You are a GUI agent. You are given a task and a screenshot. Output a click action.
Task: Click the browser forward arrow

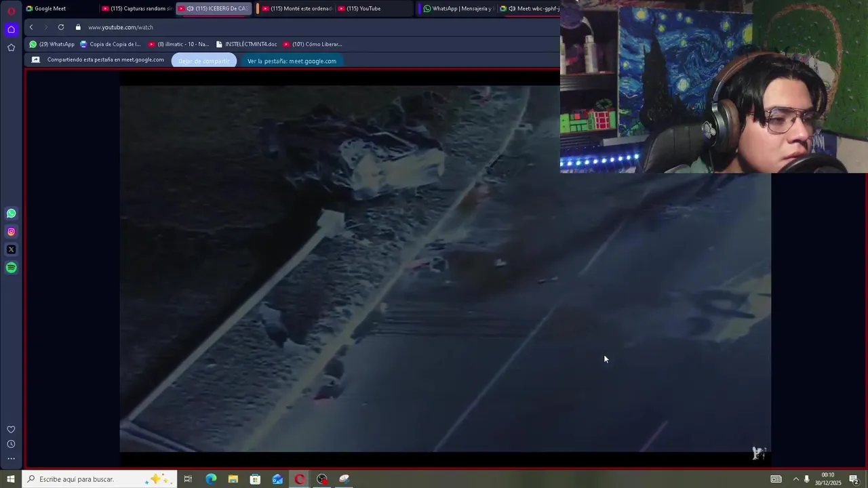45,27
